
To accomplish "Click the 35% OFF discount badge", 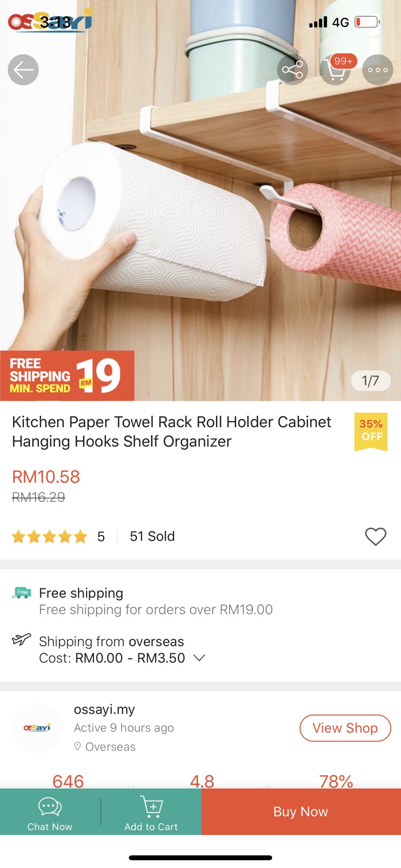I will (371, 431).
